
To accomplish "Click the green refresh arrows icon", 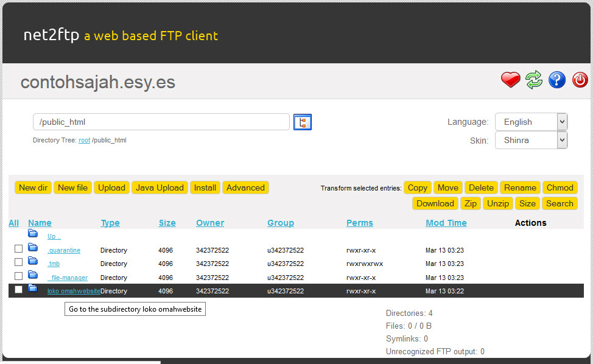I will (534, 80).
